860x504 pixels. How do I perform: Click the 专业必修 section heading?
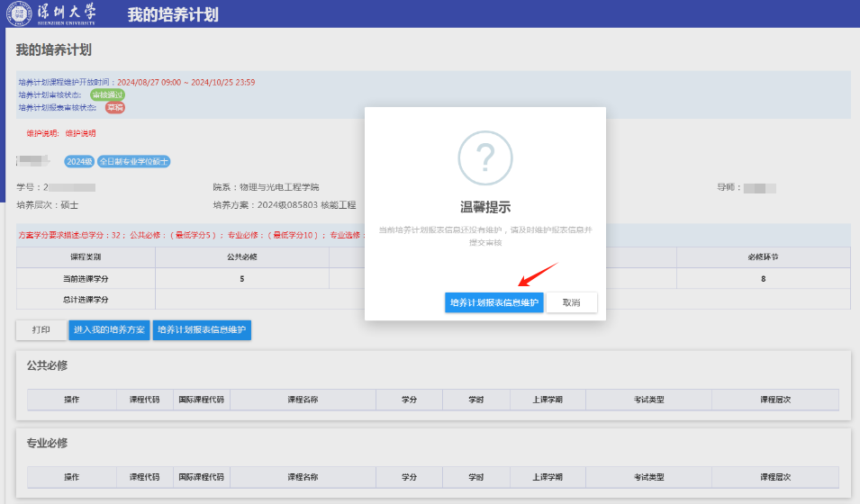tap(48, 443)
